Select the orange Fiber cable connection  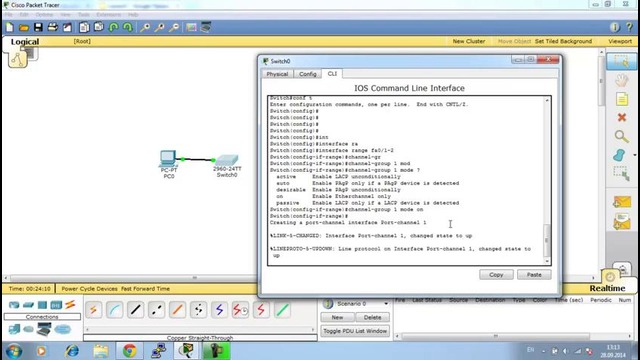click(177, 310)
